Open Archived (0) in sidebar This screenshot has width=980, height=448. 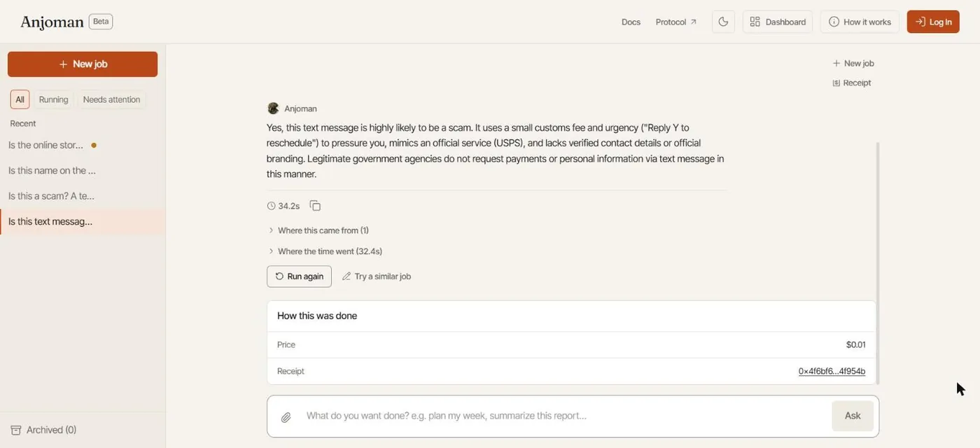tap(43, 430)
